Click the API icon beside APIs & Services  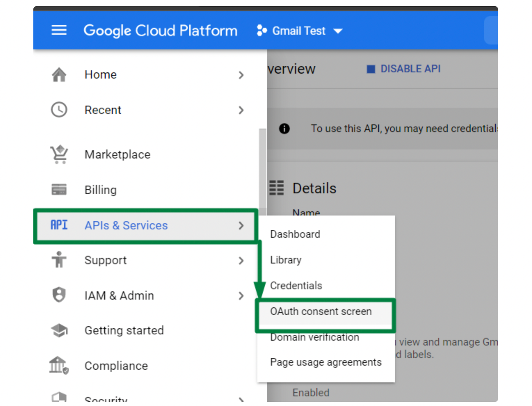click(59, 225)
